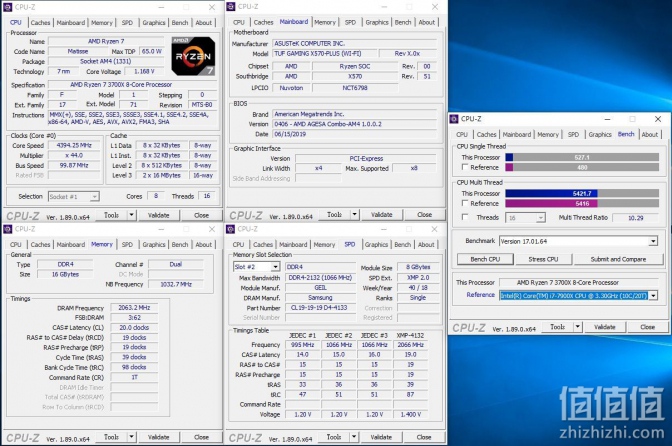This screenshot has height=446, width=672.
Task: Expand Tools arrow in the Mainboard window
Action: tap(354, 215)
